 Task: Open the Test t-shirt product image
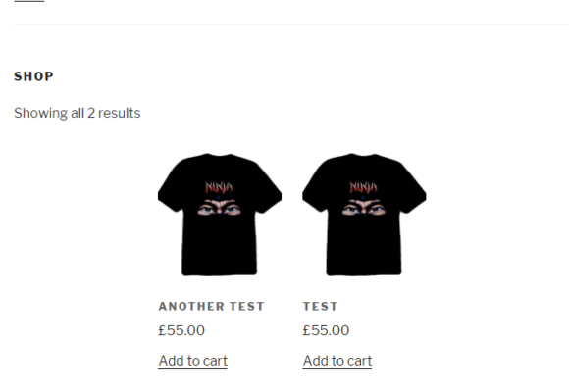[x=364, y=215]
